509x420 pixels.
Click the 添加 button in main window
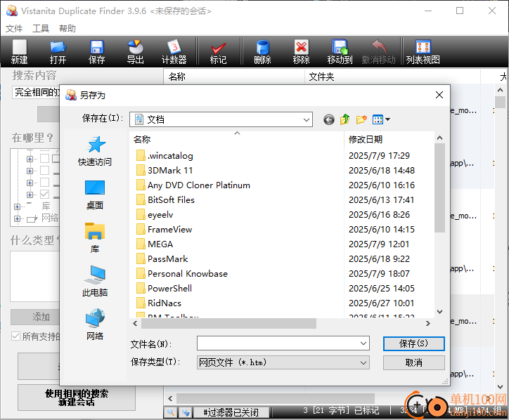(x=35, y=317)
